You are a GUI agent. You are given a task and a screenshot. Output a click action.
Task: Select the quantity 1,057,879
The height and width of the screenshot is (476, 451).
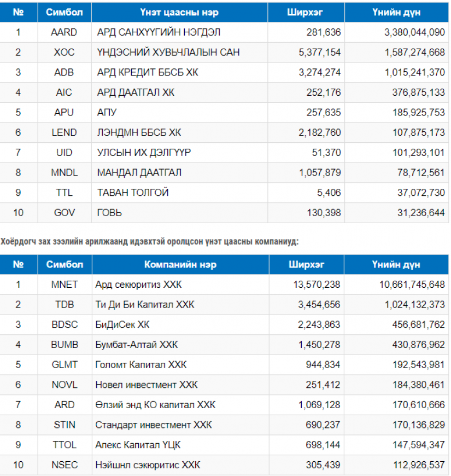tap(320, 172)
